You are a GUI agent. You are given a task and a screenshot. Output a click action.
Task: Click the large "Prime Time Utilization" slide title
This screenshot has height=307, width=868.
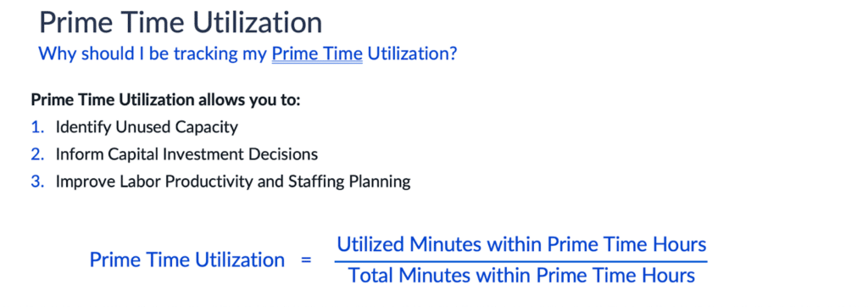click(181, 23)
